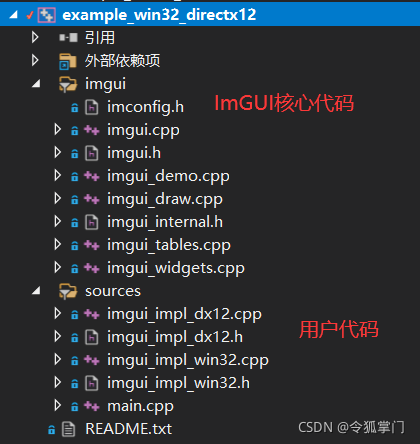This screenshot has height=444, width=420.
Task: Click the header icon of imgui_impl_win32.h
Action: (92, 383)
